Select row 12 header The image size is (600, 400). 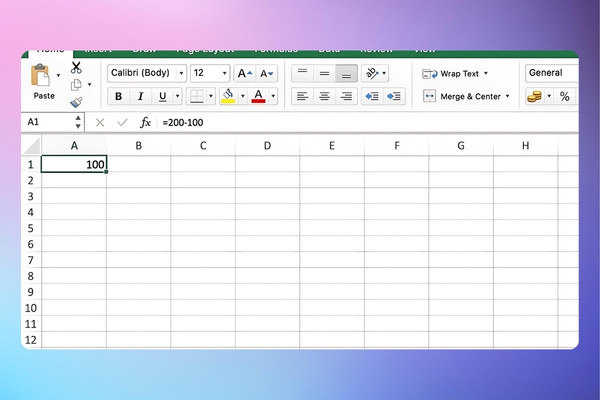point(31,340)
